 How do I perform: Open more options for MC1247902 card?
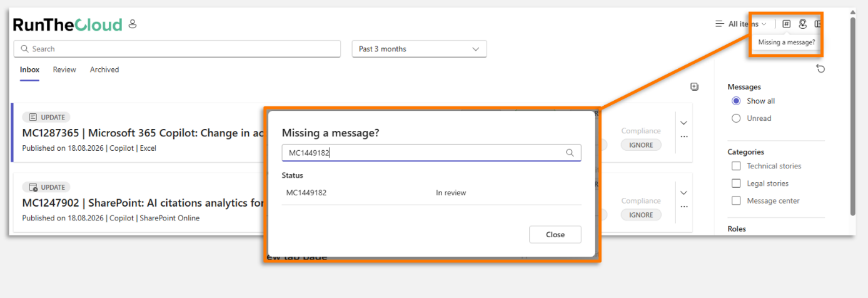(684, 206)
